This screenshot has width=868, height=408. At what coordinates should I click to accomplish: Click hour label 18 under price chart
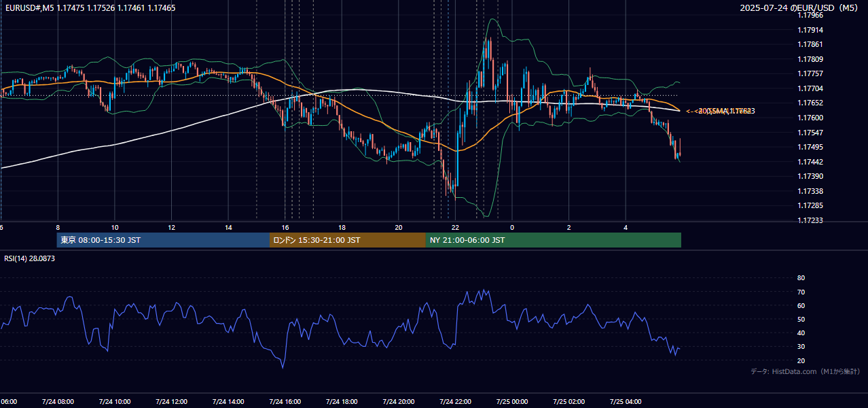342,227
